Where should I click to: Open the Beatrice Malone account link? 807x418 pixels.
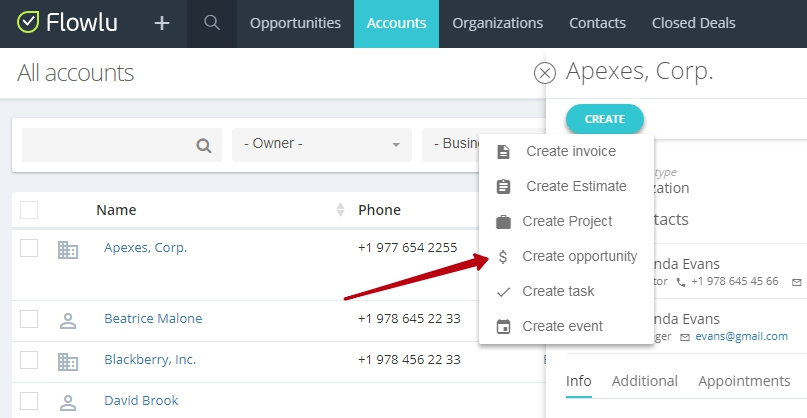(x=153, y=319)
